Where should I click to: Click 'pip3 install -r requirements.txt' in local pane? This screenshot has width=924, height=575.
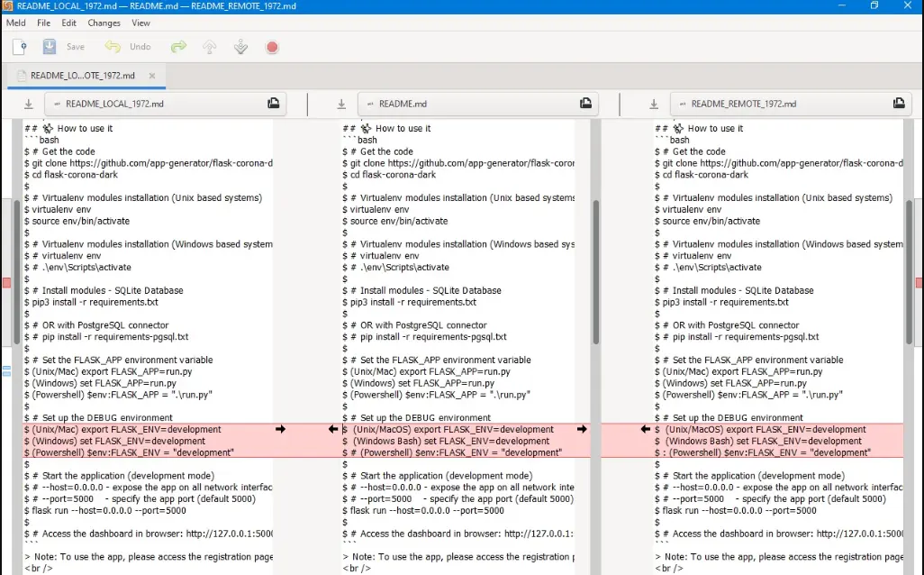pos(95,302)
